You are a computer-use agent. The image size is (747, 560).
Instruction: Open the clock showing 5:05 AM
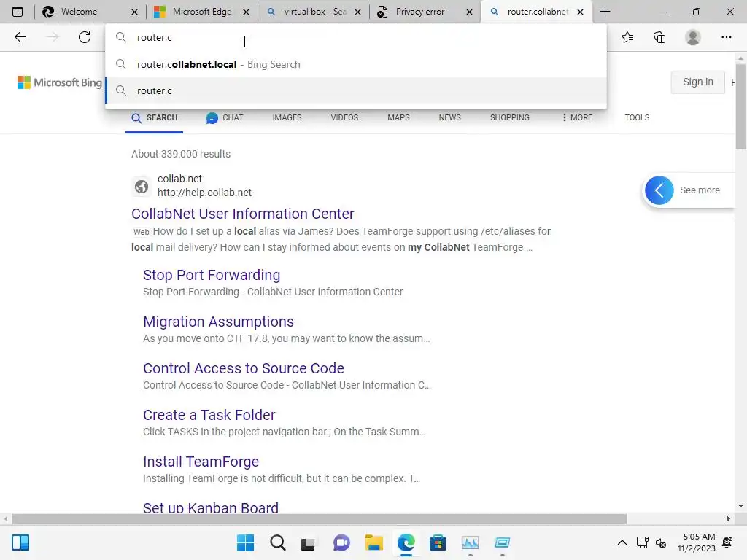click(697, 542)
